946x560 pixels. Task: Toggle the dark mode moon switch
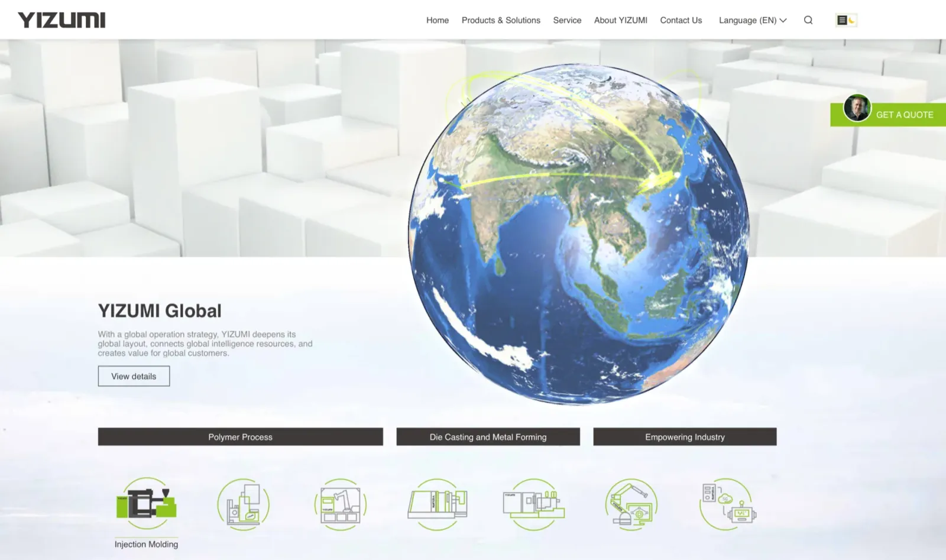point(846,20)
